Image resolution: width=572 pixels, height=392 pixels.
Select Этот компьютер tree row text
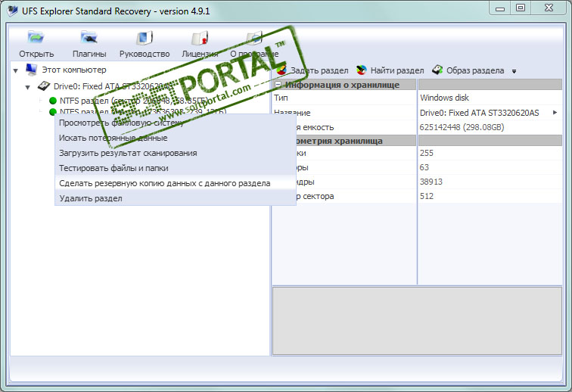(74, 70)
